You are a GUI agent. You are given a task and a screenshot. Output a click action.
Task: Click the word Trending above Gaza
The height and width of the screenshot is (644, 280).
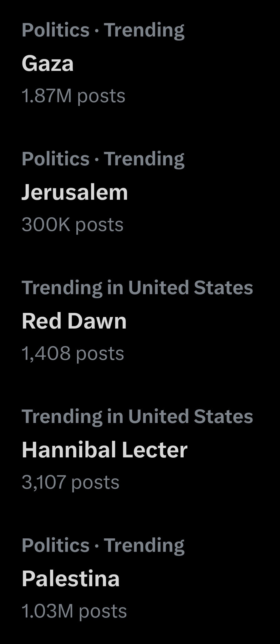point(144,30)
